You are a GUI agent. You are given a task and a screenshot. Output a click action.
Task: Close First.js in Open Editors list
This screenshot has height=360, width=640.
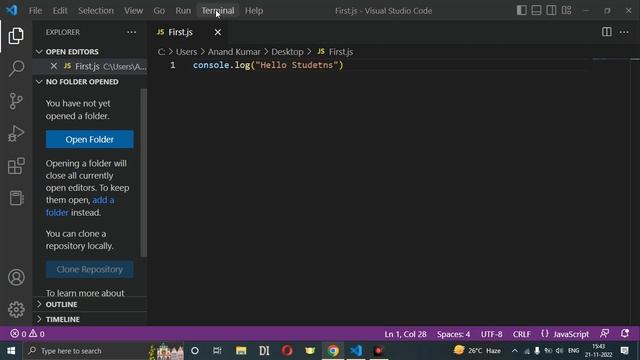coord(53,66)
